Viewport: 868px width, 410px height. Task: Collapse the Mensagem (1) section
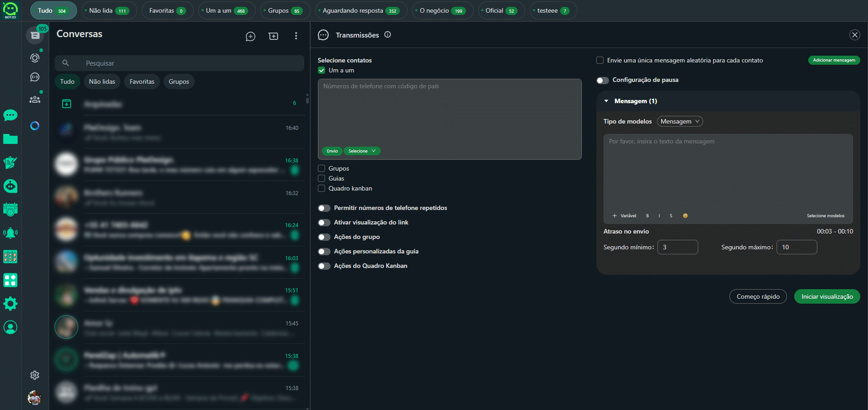coord(606,101)
